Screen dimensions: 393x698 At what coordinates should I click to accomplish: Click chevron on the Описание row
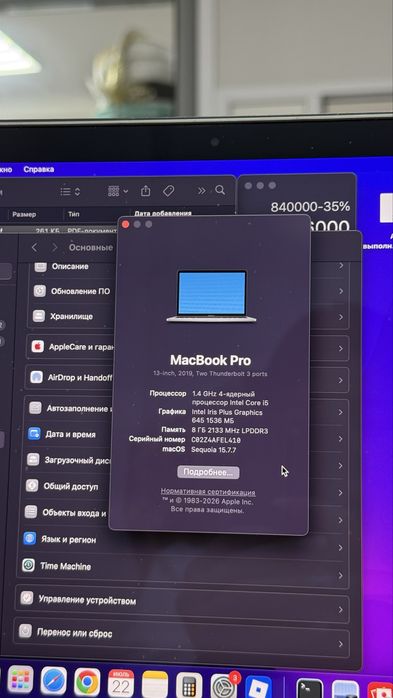(x=341, y=265)
